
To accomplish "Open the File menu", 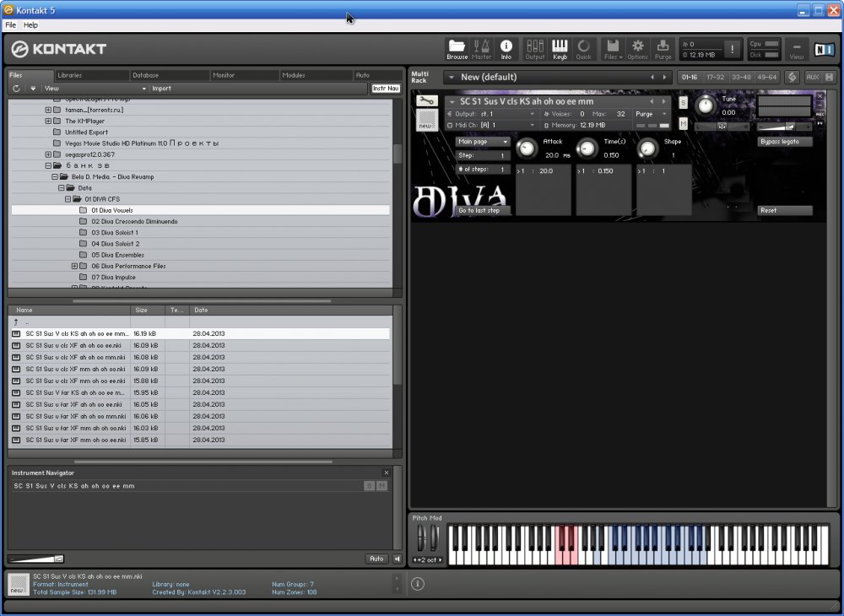I will pos(11,24).
